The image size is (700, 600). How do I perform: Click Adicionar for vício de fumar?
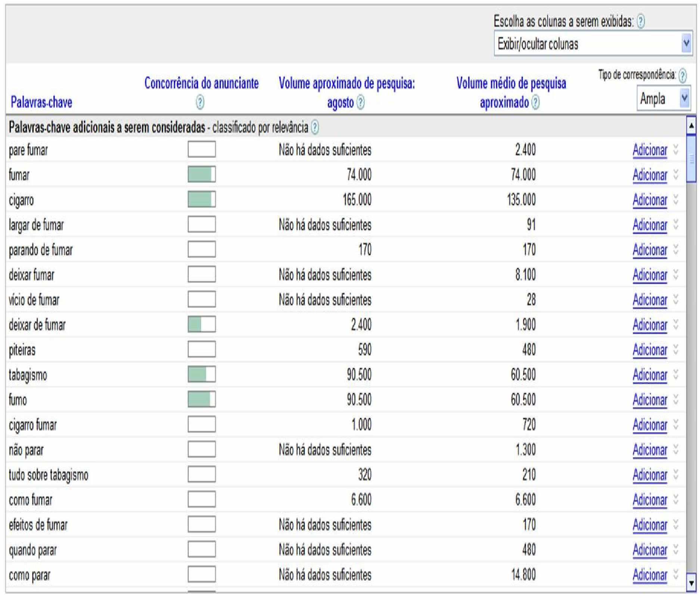point(650,300)
